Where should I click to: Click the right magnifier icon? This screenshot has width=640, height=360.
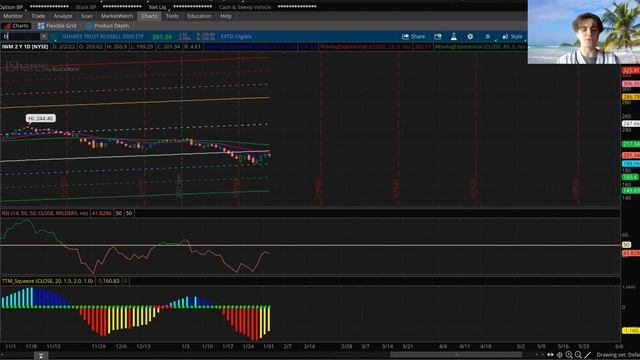[578, 355]
